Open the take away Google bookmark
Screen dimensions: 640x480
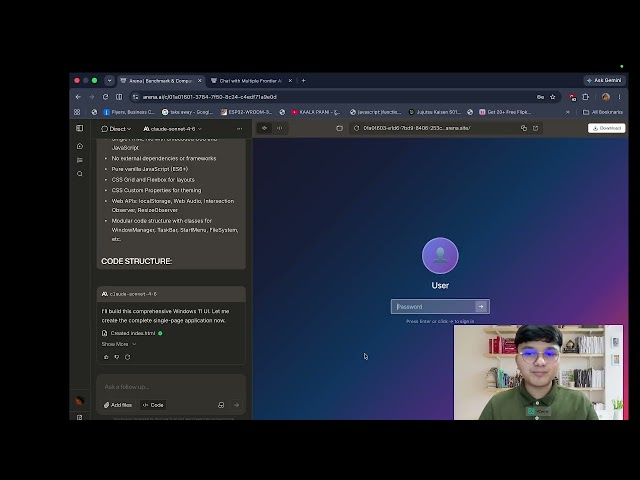coord(187,112)
